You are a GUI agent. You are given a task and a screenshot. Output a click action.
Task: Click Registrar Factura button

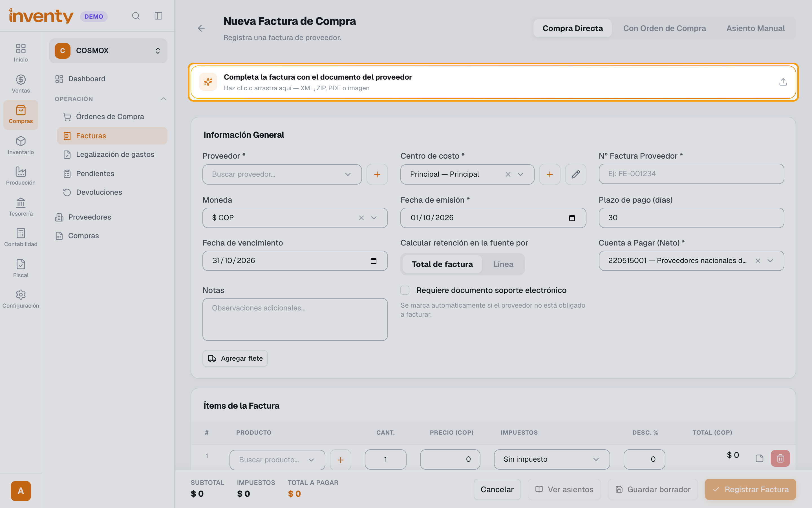coord(750,489)
